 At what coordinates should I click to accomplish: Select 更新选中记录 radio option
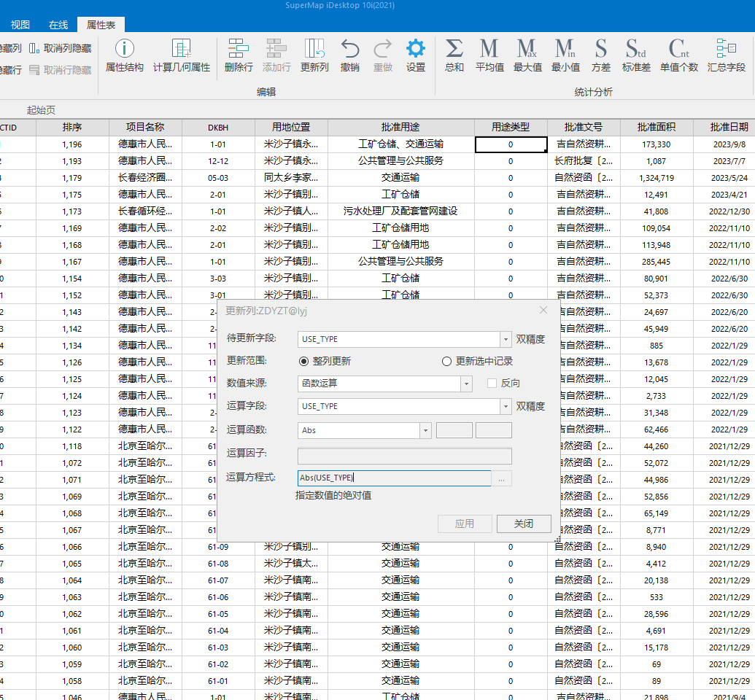478,361
